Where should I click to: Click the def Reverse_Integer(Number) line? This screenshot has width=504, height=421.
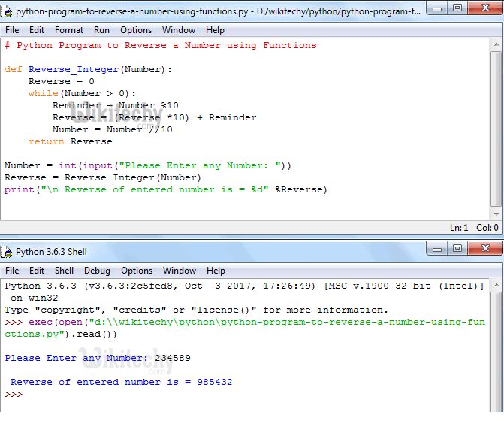88,69
